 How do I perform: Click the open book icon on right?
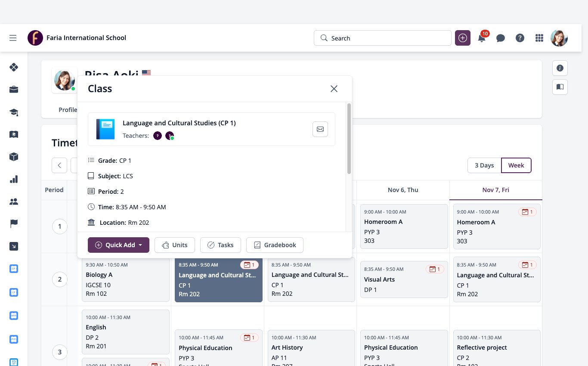tap(560, 87)
